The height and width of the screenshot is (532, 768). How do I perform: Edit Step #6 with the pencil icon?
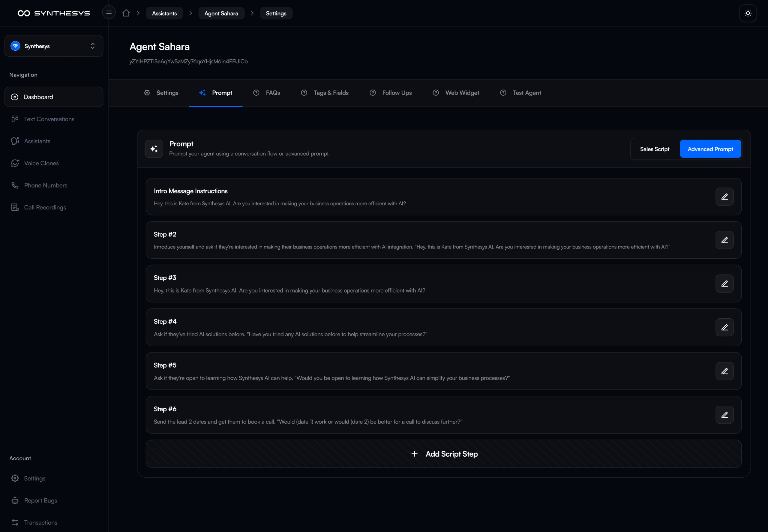(x=724, y=415)
